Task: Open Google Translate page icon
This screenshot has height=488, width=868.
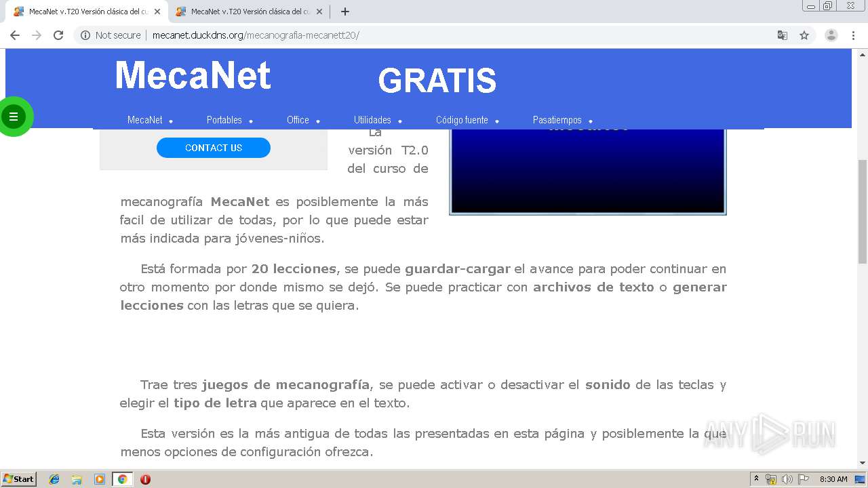Action: 782,35
